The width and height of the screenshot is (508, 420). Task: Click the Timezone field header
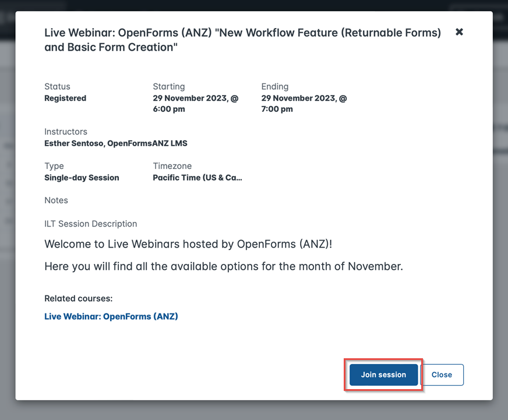pos(172,166)
